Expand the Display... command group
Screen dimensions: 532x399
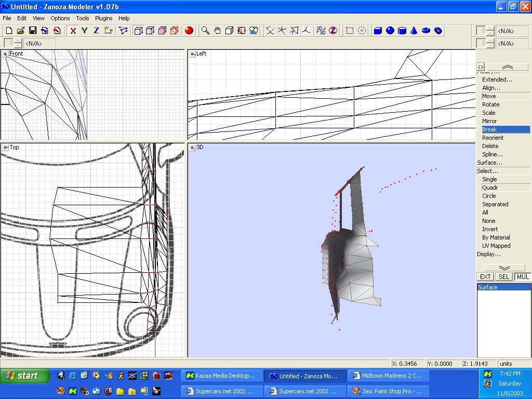tap(489, 254)
